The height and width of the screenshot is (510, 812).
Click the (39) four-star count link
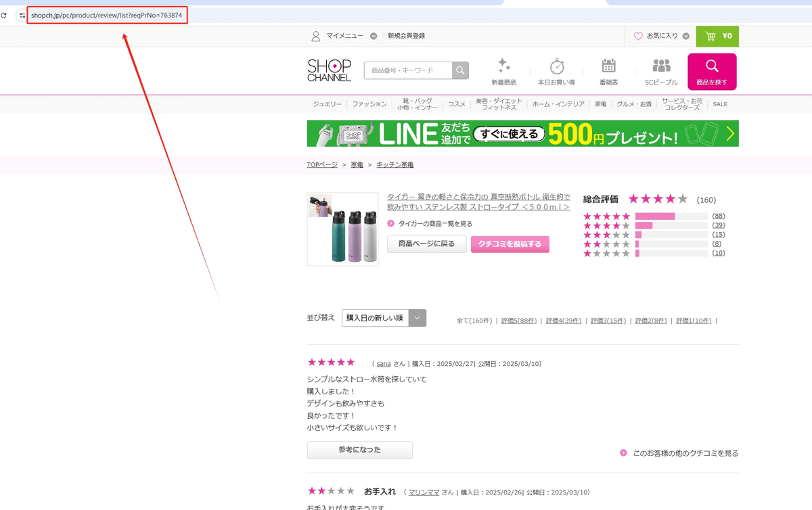click(719, 225)
